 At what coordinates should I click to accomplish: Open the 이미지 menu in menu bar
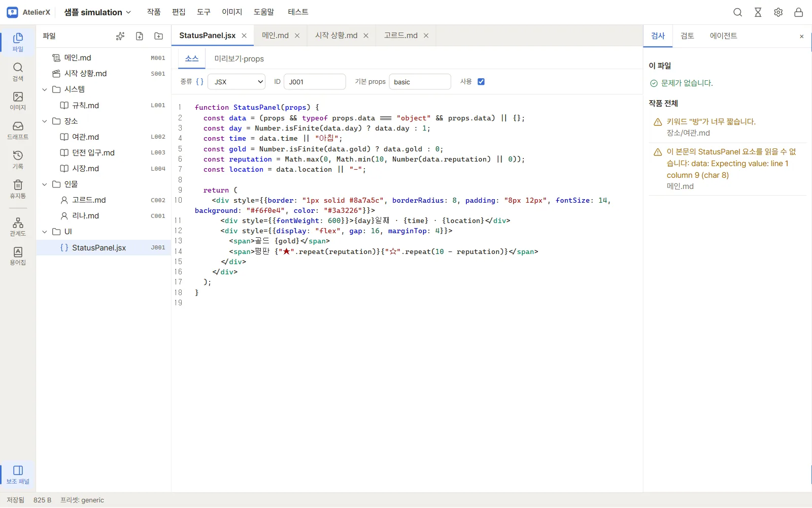pos(232,12)
